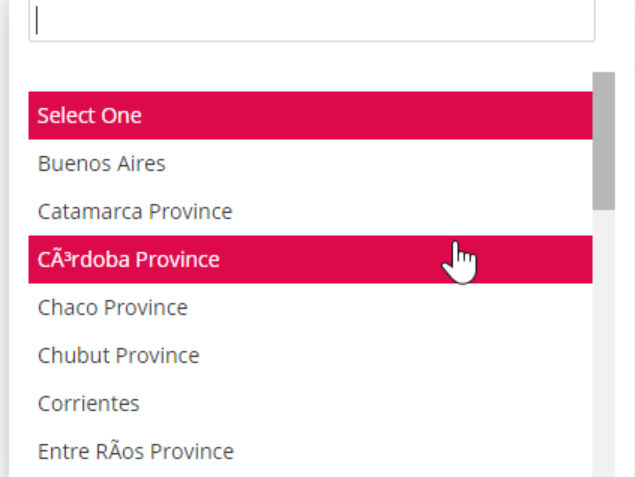This screenshot has width=636, height=477.
Task: Choose the Chubut Province row
Action: [x=310, y=355]
